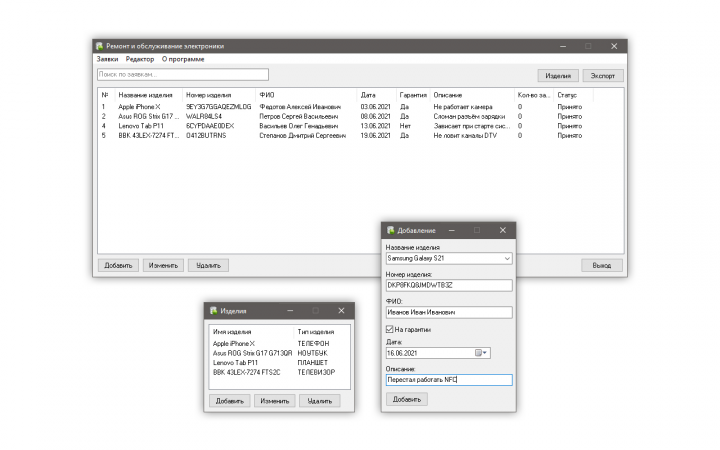This screenshot has width=720, height=450.
Task: Open the Редактор menu
Action: pyautogui.click(x=140, y=59)
